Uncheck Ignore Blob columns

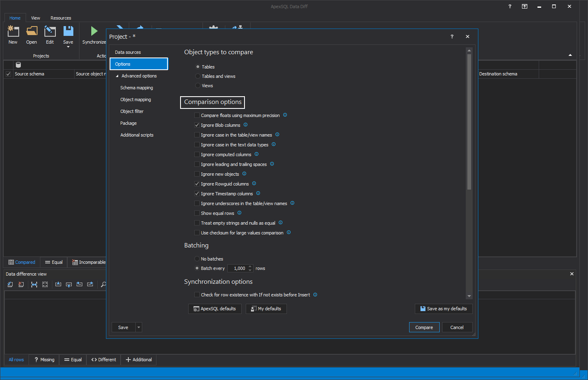(197, 125)
